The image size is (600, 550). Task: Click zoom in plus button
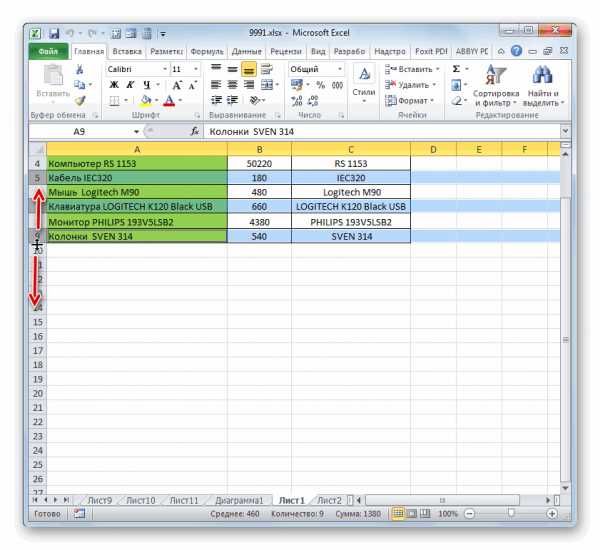point(551,513)
